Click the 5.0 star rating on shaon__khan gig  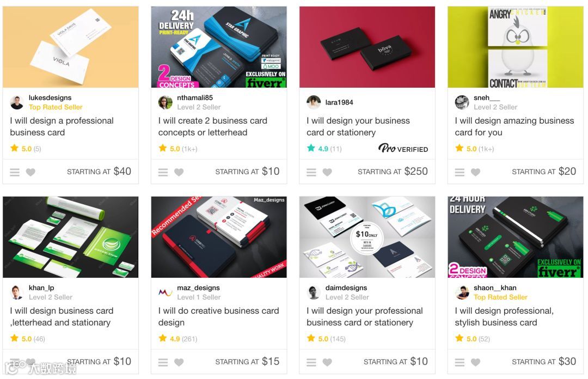[473, 339]
